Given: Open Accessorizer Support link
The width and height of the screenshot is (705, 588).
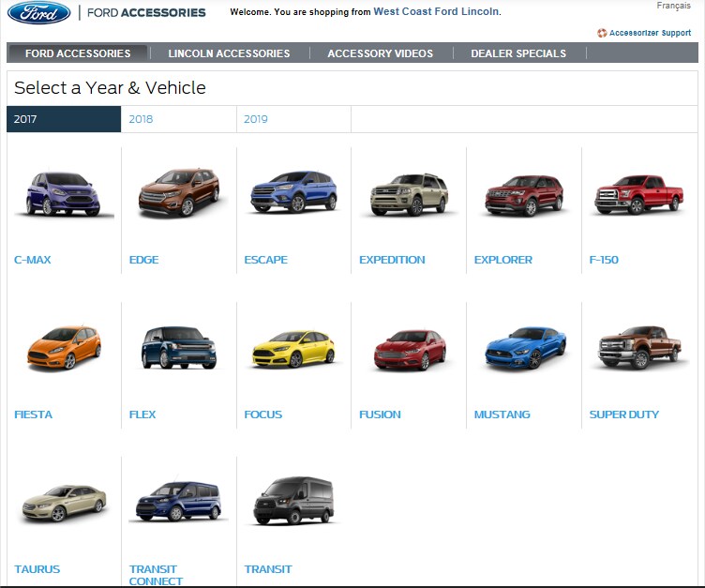Looking at the screenshot, I should 650,33.
